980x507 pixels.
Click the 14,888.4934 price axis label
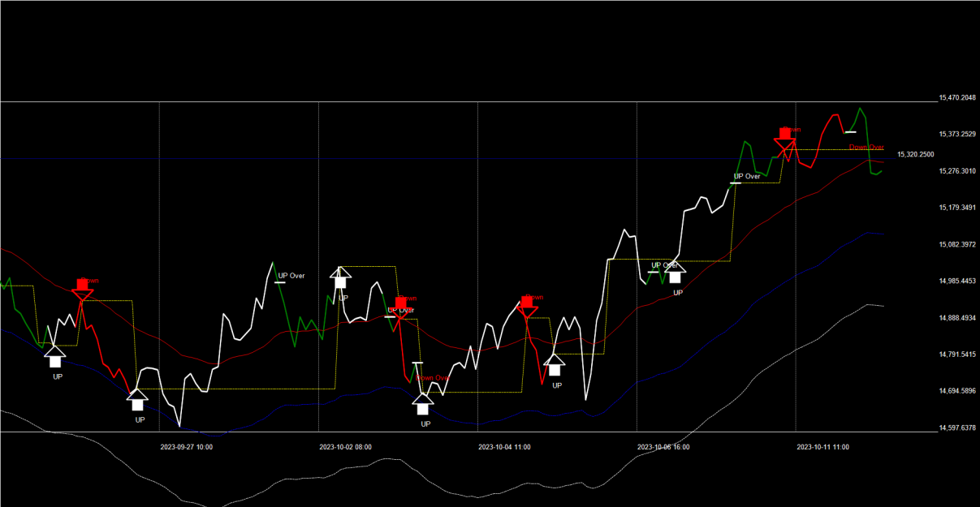[x=957, y=318]
